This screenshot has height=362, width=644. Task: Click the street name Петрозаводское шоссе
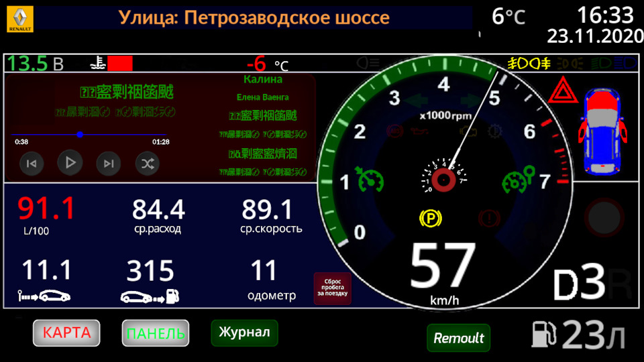pos(286,17)
